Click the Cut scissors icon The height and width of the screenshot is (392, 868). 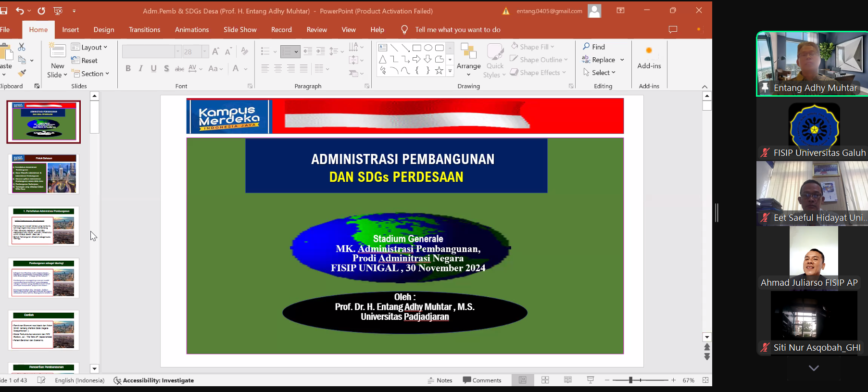click(x=22, y=47)
